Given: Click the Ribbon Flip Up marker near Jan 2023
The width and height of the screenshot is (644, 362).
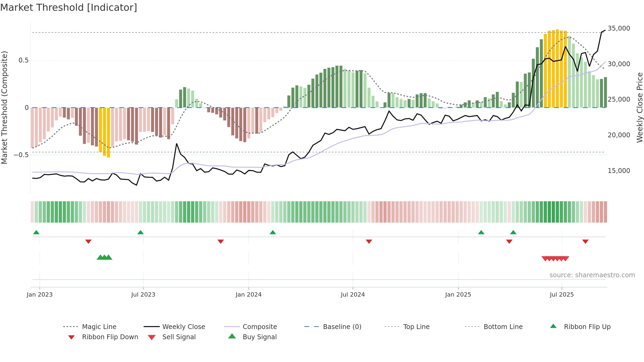Looking at the screenshot, I should (x=36, y=232).
